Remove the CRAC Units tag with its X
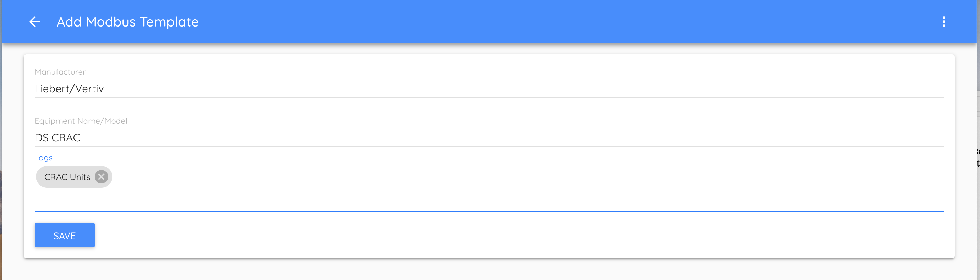980x280 pixels. point(101,177)
